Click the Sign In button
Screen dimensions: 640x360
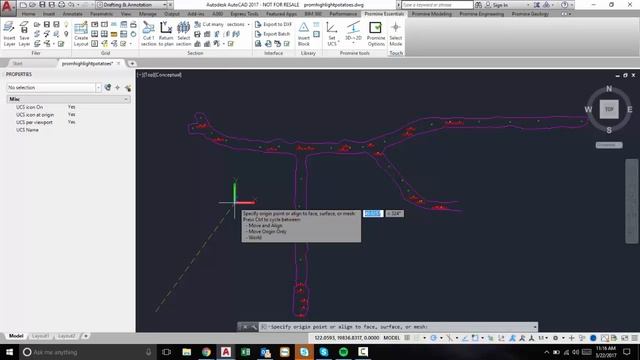[496, 5]
